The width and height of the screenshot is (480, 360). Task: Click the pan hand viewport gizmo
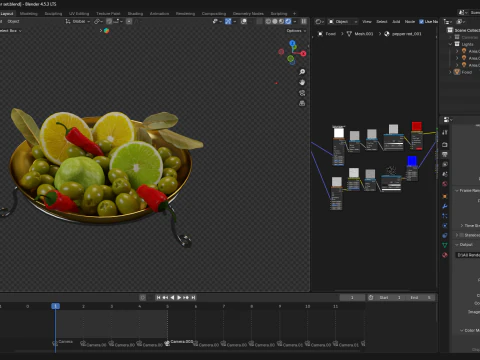click(x=302, y=82)
